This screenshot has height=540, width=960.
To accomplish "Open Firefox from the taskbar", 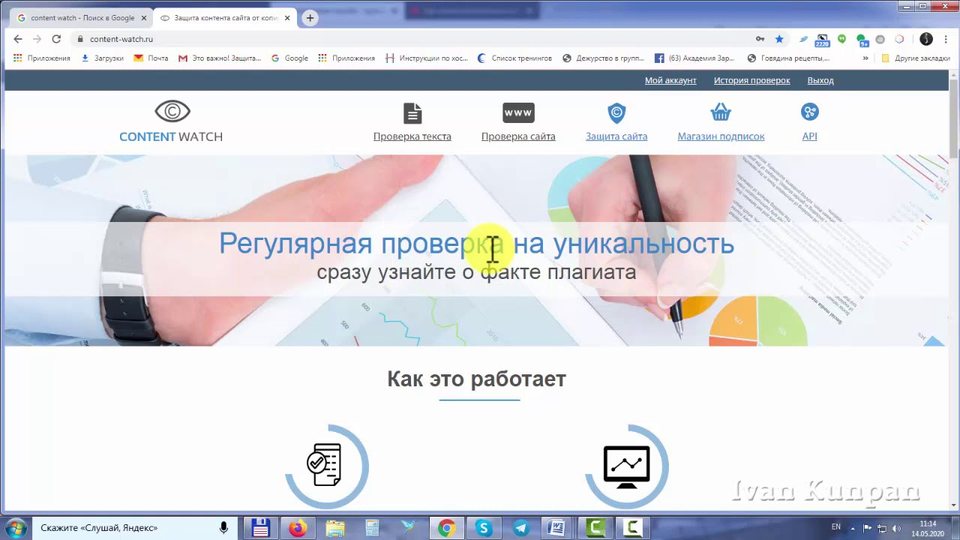I will click(298, 527).
